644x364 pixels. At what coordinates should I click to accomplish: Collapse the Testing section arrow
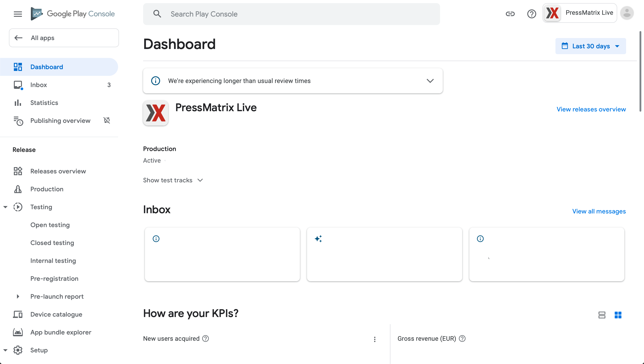(x=5, y=207)
